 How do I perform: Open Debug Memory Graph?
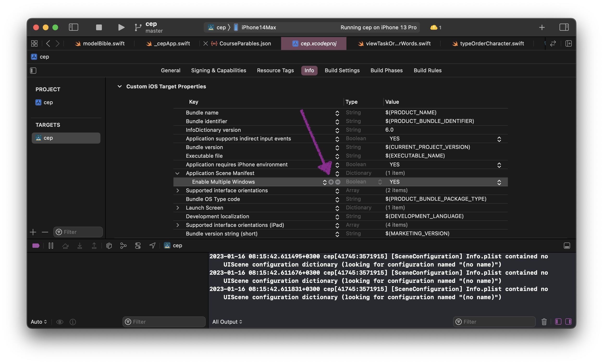point(123,246)
